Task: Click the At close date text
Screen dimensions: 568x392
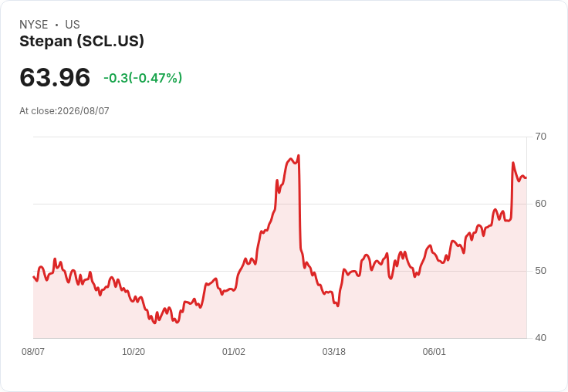Action: 64,111
